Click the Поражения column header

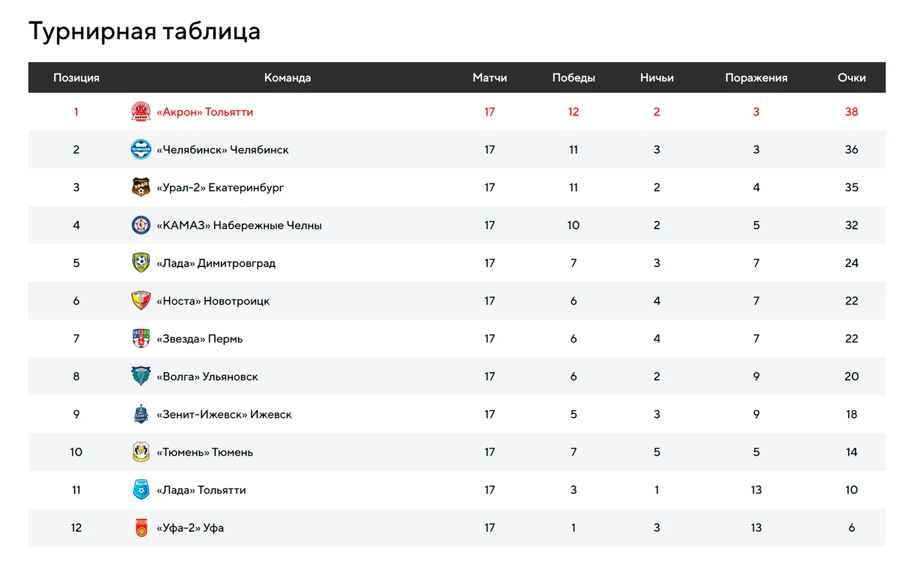point(756,78)
